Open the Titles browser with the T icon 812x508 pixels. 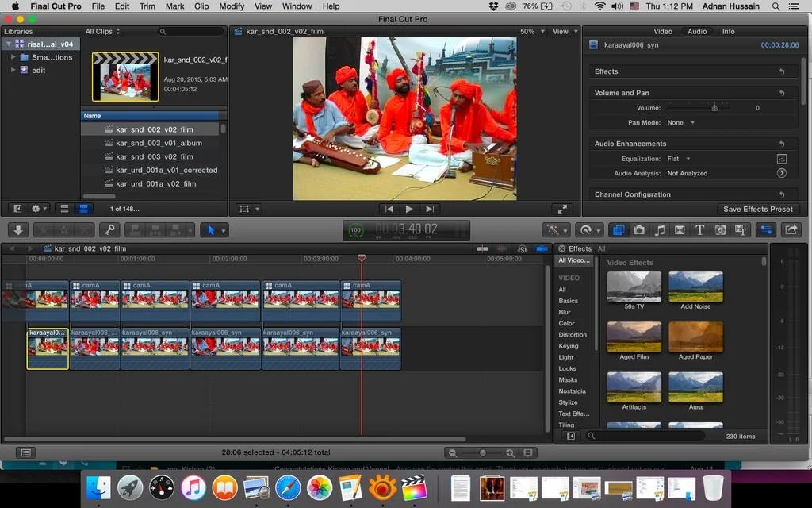[699, 229]
